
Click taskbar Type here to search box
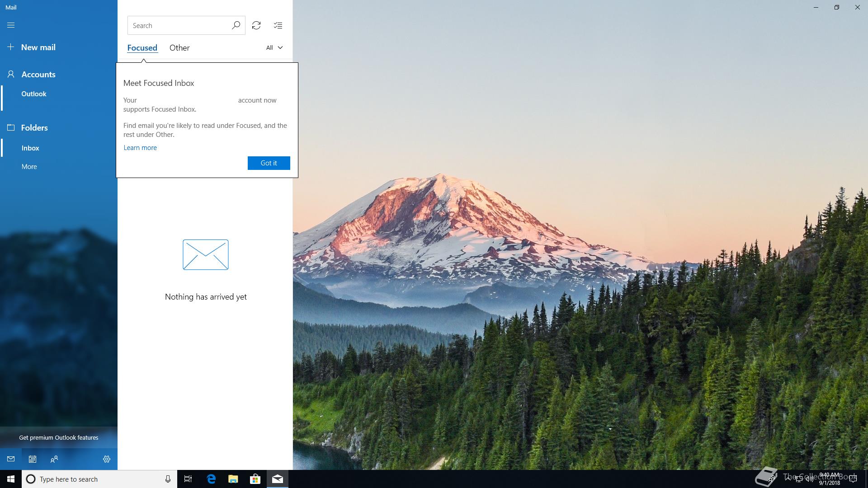pyautogui.click(x=99, y=479)
